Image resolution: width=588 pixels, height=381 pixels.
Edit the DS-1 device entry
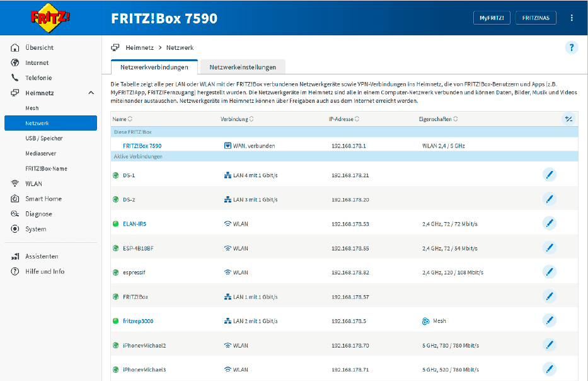[x=550, y=175]
